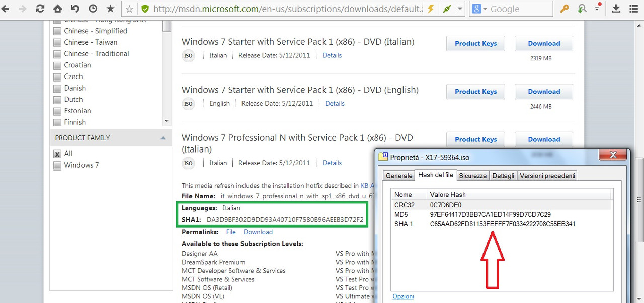This screenshot has height=303, width=644.
Task: Click the undo closed tab arrow icon
Action: click(x=75, y=9)
